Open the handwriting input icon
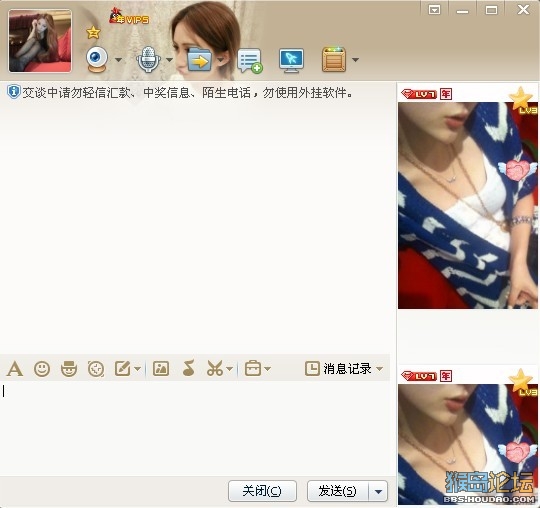This screenshot has height=508, width=540. tap(123, 369)
